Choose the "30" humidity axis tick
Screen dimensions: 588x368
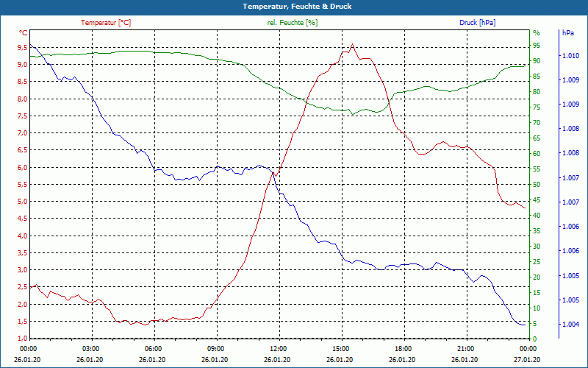pos(537,247)
